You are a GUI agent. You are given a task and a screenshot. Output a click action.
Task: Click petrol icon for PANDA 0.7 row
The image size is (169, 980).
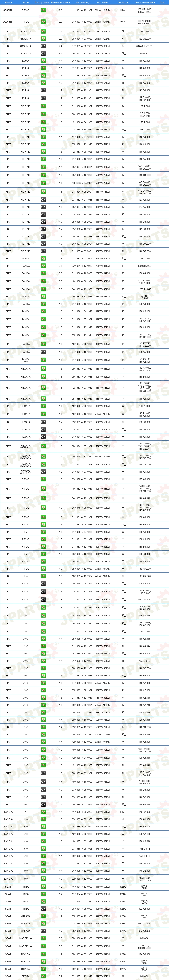[43, 259]
